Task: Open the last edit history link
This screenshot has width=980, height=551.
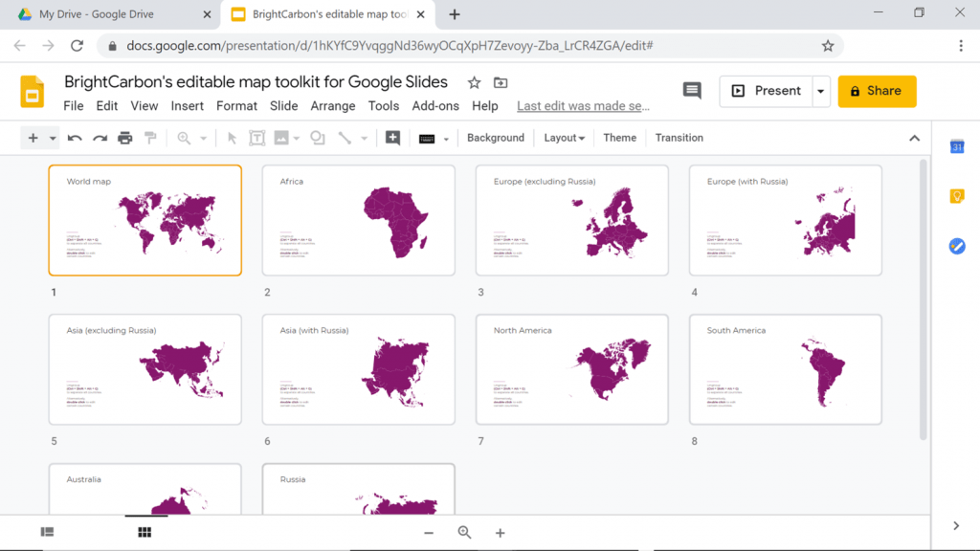Action: pyautogui.click(x=583, y=106)
